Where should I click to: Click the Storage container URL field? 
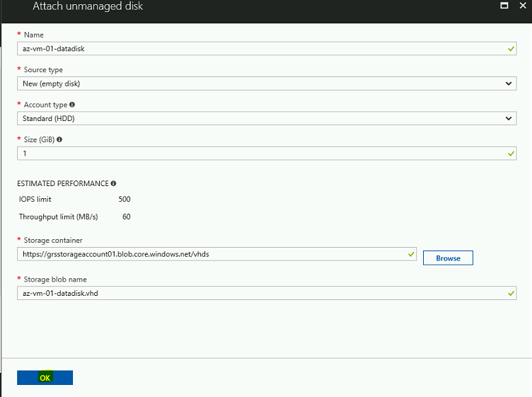tap(216, 254)
